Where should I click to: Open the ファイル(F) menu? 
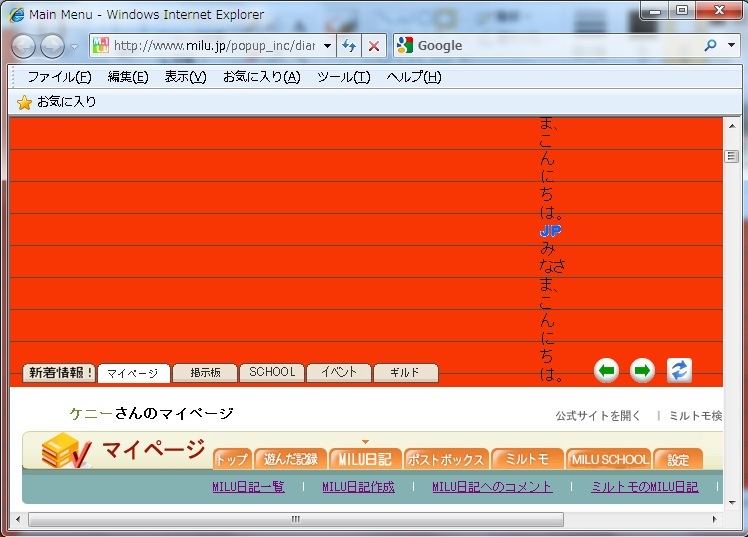59,77
